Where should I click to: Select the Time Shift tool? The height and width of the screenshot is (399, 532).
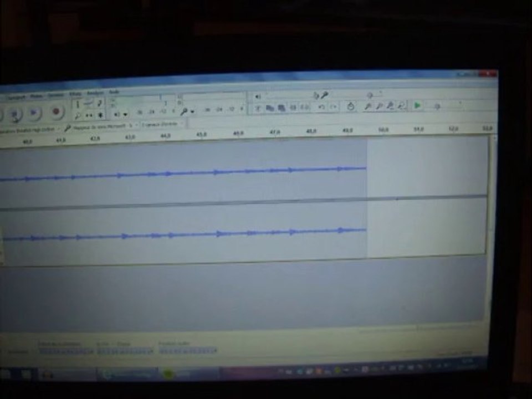[89, 115]
